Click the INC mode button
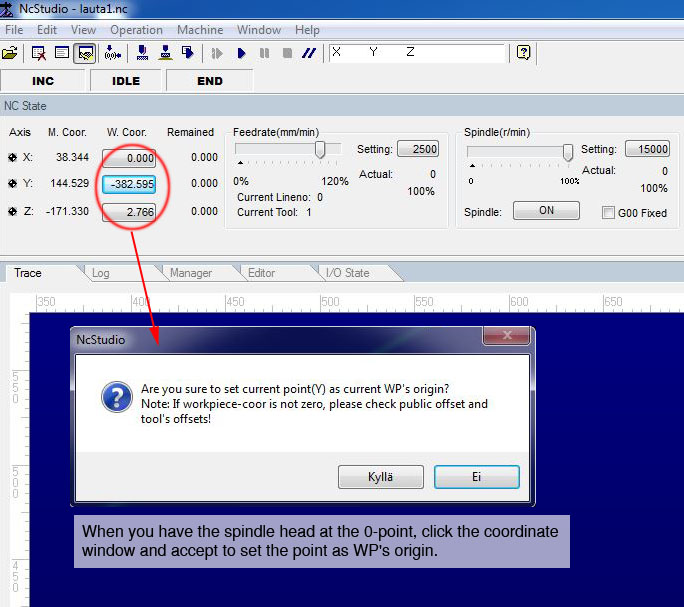This screenshot has height=607, width=684. click(x=43, y=81)
